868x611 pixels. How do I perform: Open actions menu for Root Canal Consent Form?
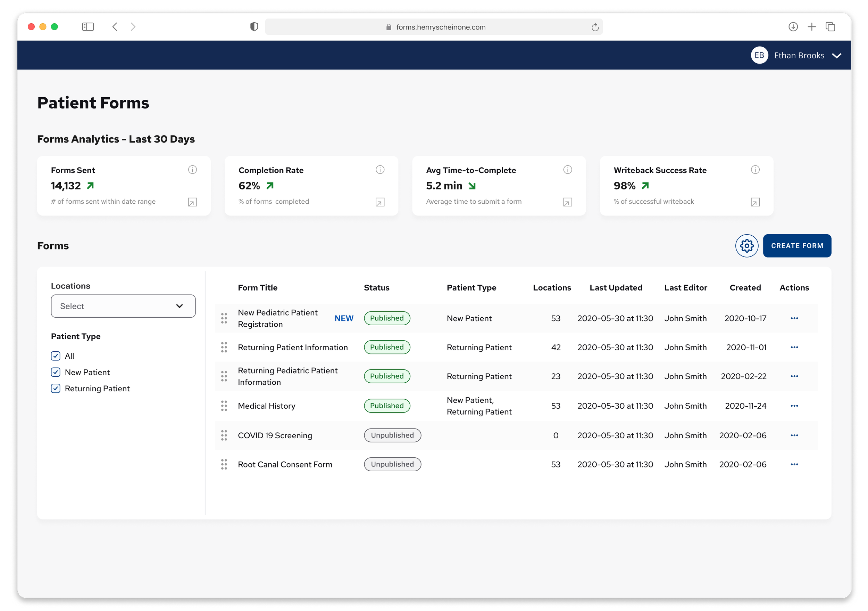tap(794, 465)
